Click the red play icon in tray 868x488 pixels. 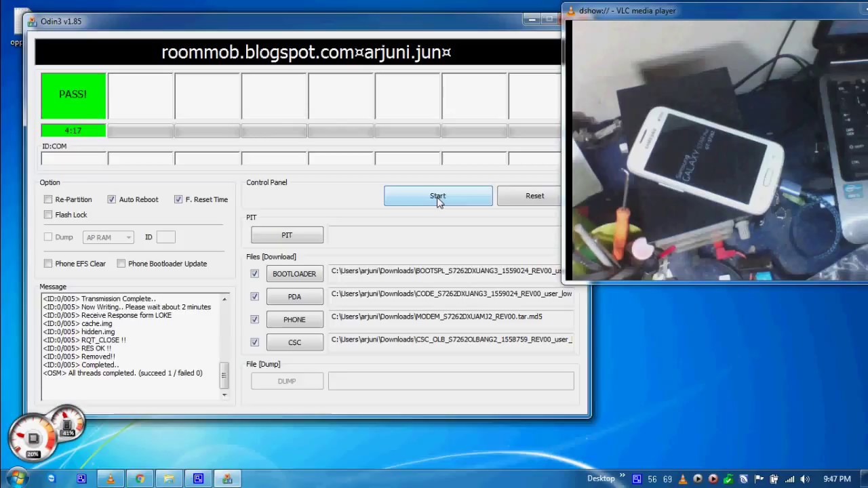coord(713,479)
